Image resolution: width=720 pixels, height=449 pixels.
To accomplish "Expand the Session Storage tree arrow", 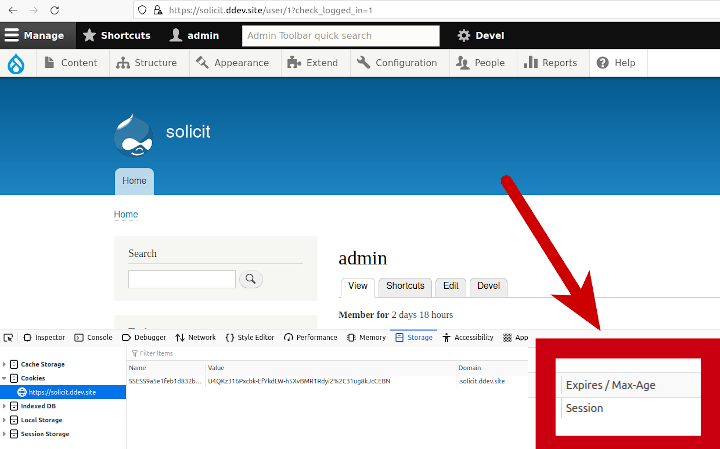I will click(x=5, y=434).
